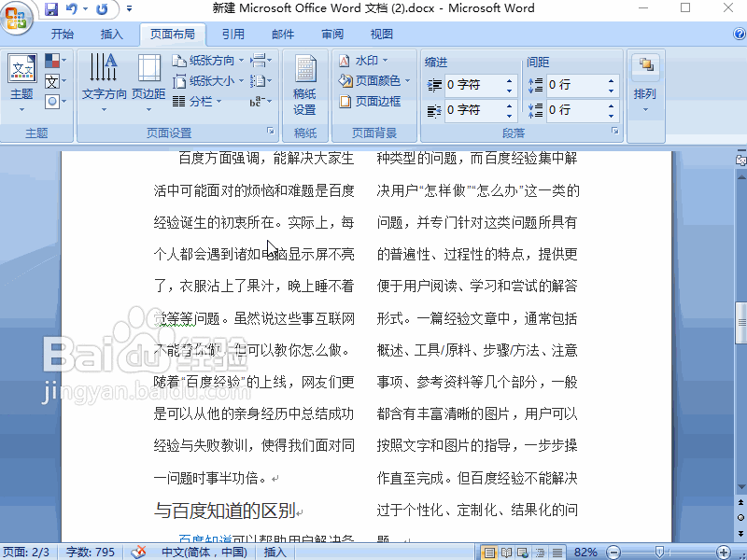The width and height of the screenshot is (747, 560).
Task: Open theme colors dropdown
Action: [x=56, y=61]
